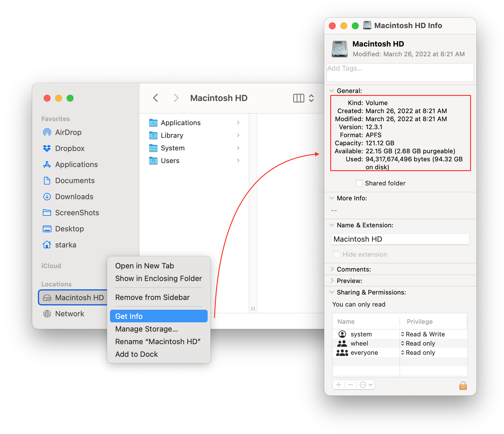This screenshot has width=504, height=434.
Task: Expand the Applications folder chevron
Action: pyautogui.click(x=238, y=123)
